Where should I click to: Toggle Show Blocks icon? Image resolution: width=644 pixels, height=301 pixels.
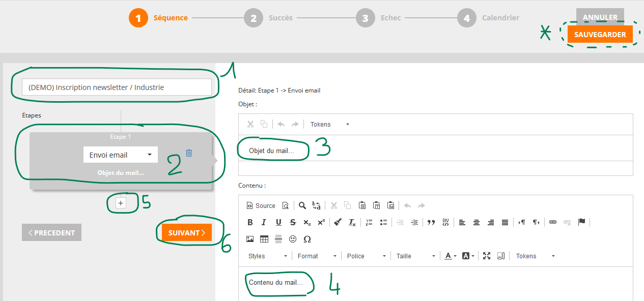(x=501, y=256)
